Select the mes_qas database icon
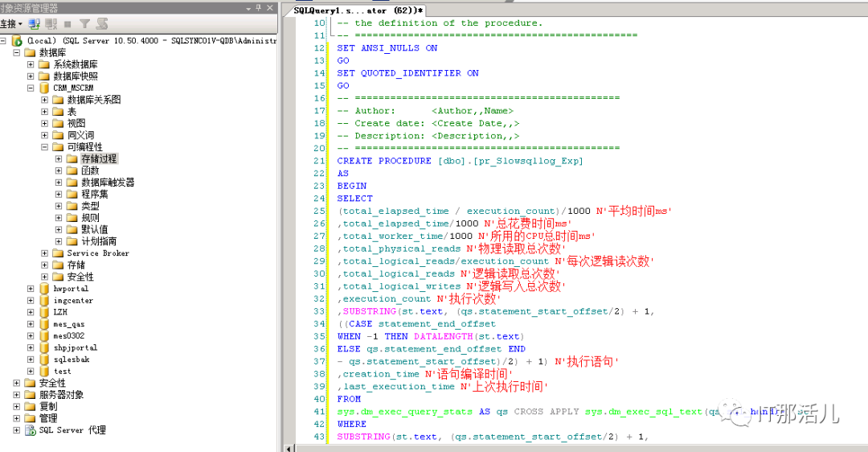The height and width of the screenshot is (452, 868). point(44,324)
